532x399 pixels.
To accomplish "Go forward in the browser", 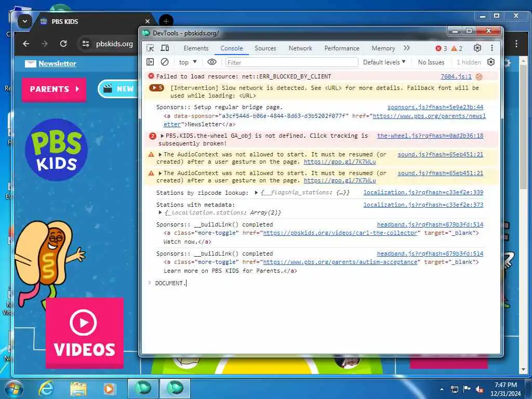I will (45, 44).
